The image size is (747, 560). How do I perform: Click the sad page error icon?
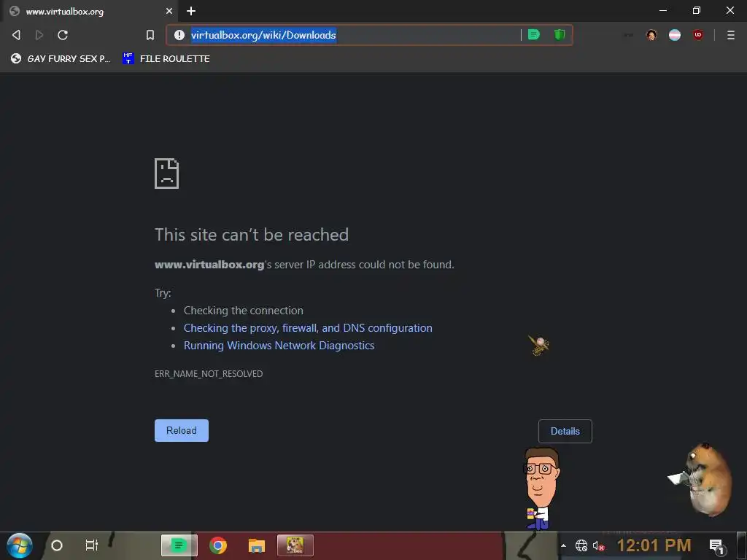(x=167, y=174)
